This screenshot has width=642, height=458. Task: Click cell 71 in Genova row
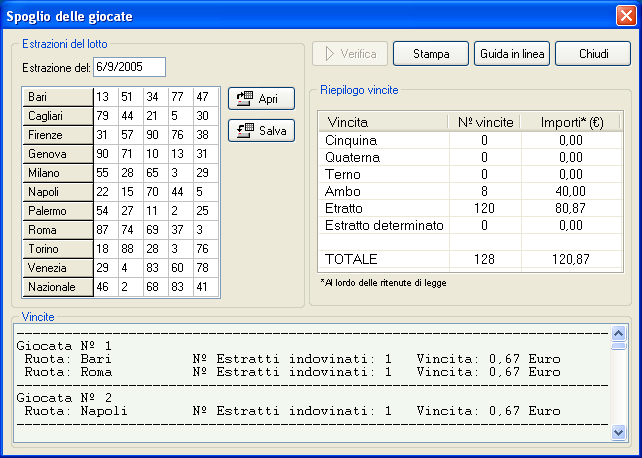(x=131, y=154)
